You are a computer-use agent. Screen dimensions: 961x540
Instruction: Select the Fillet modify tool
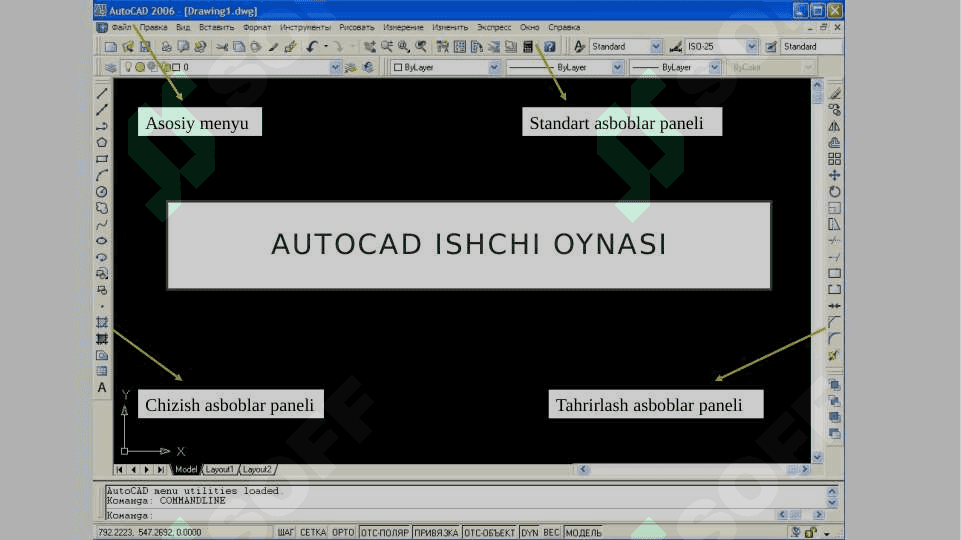(834, 338)
